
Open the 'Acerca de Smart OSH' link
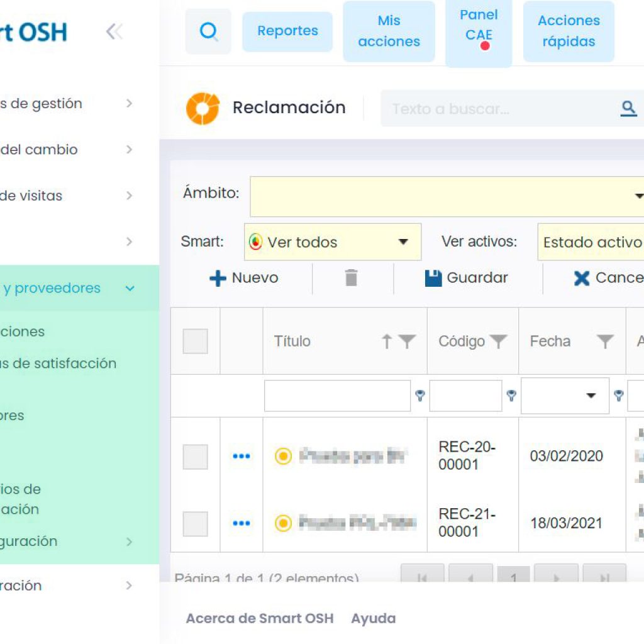(260, 618)
